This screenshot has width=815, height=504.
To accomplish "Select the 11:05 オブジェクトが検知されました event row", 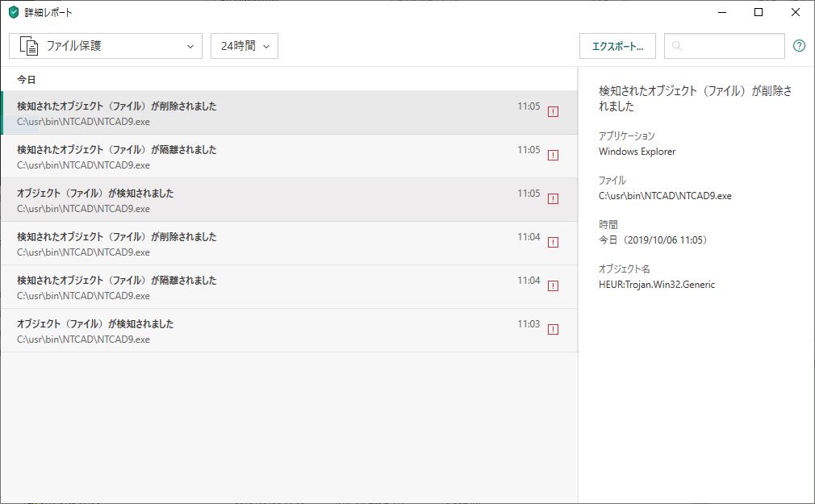I will [289, 200].
